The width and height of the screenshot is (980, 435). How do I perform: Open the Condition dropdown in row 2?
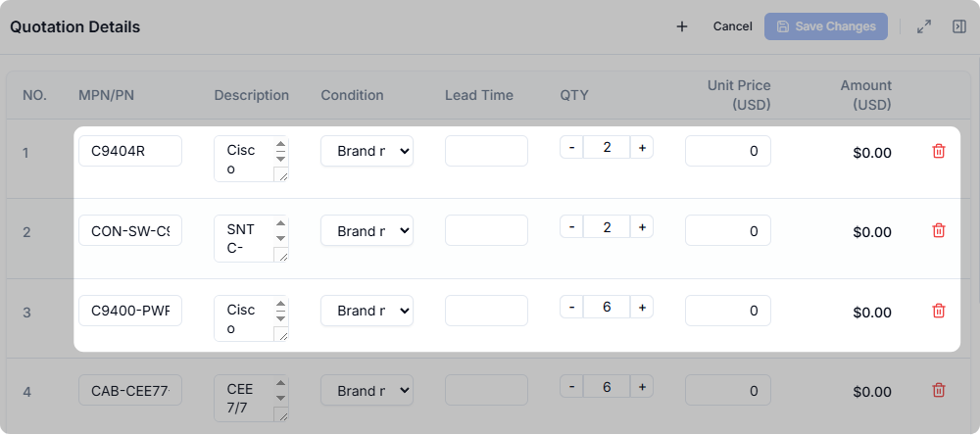pos(367,230)
